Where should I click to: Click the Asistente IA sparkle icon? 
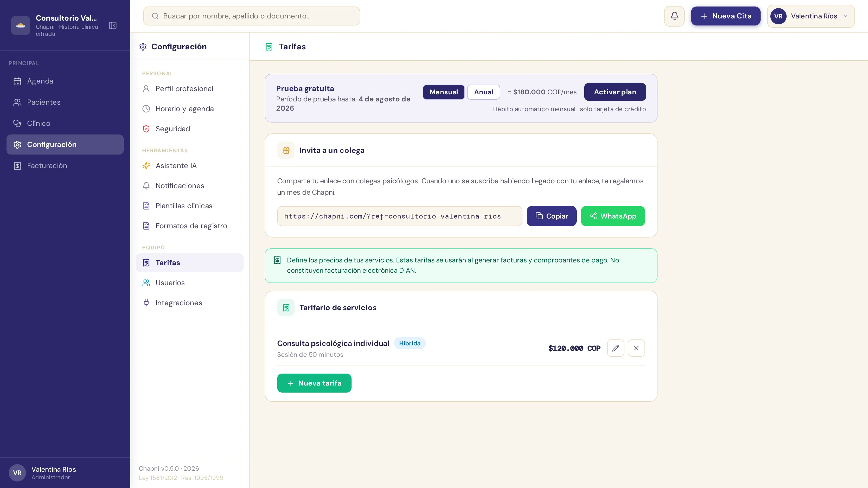pos(146,166)
